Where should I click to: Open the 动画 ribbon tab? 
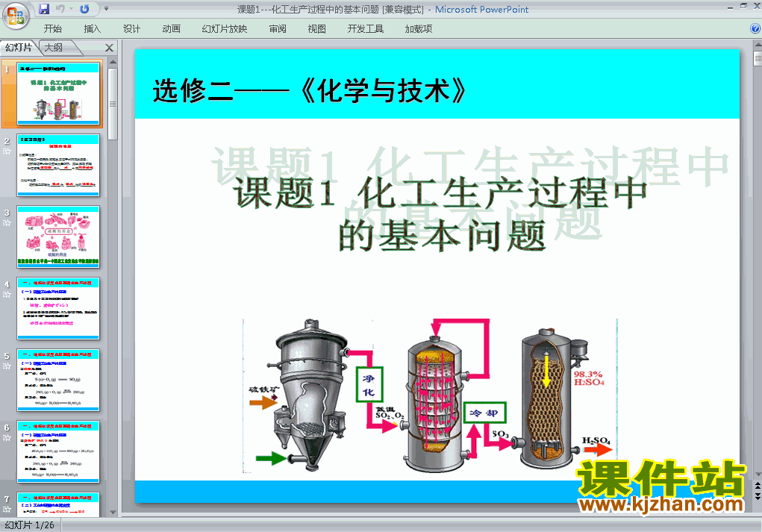[x=171, y=28]
